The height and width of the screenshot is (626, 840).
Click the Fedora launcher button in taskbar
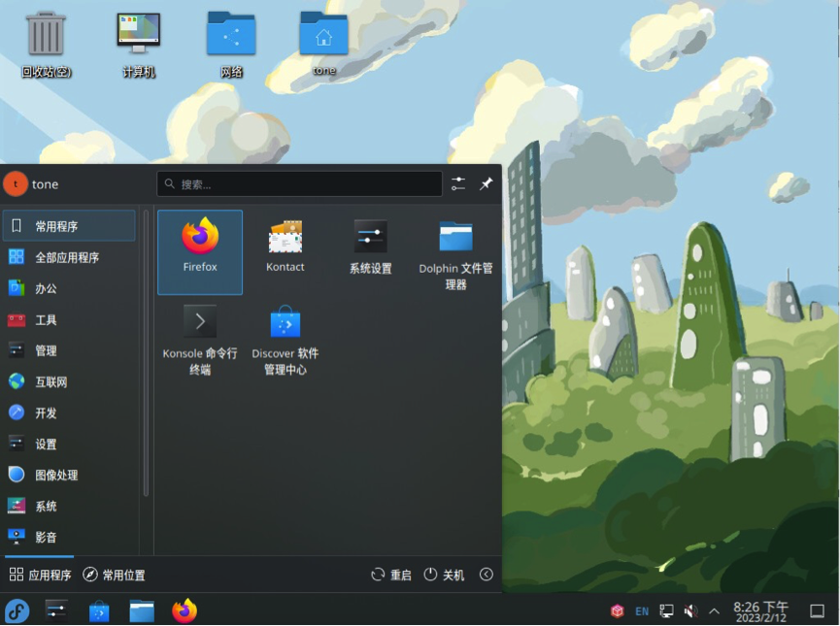click(17, 610)
